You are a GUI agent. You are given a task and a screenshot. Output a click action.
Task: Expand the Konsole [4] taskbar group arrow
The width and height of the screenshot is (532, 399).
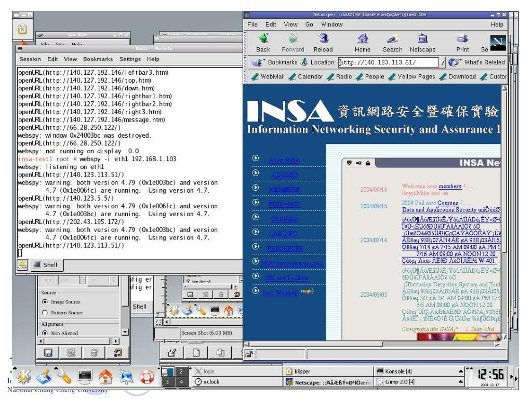tap(460, 371)
